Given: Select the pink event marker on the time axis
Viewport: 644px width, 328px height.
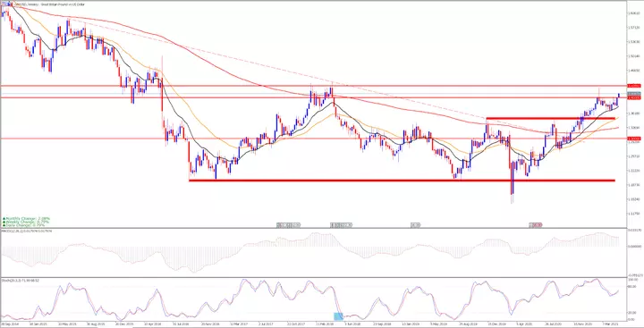Looking at the screenshot, I should (536, 225).
